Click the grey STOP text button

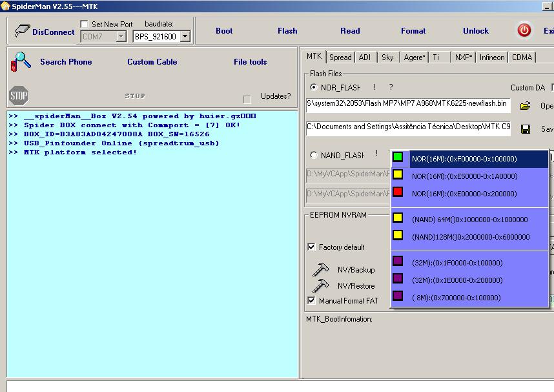(x=135, y=96)
